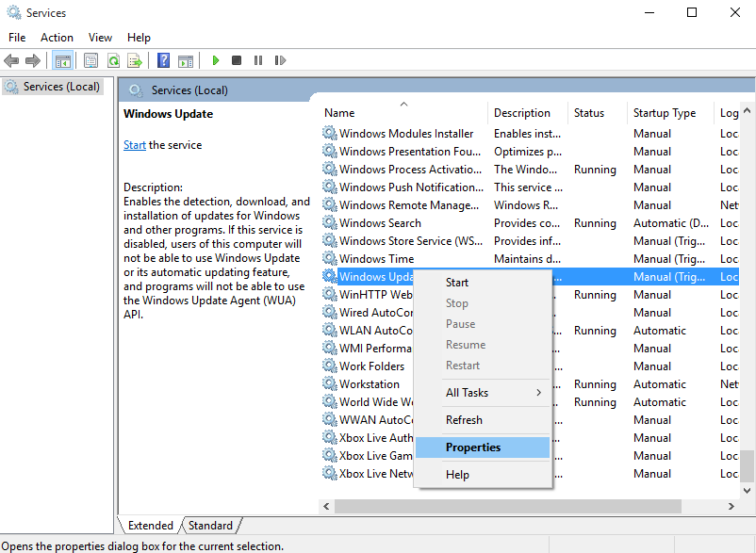The width and height of the screenshot is (756, 553).
Task: Select the Windows Remote Management service row
Action: 530,204
